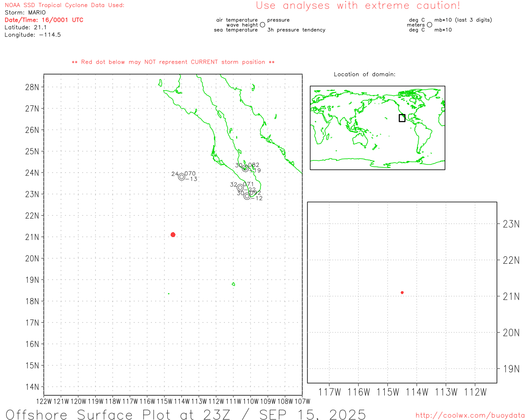Click the 115W label on main map axis

click(x=164, y=401)
